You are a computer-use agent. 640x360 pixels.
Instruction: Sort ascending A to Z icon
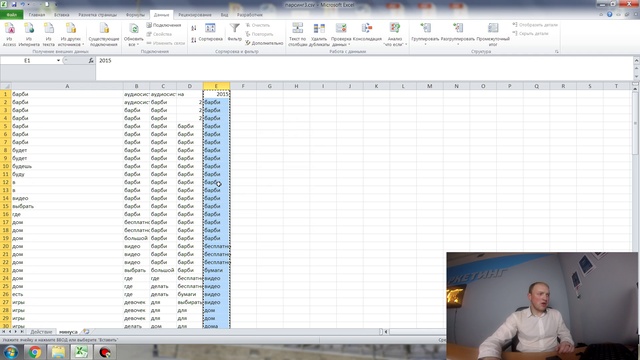194,28
